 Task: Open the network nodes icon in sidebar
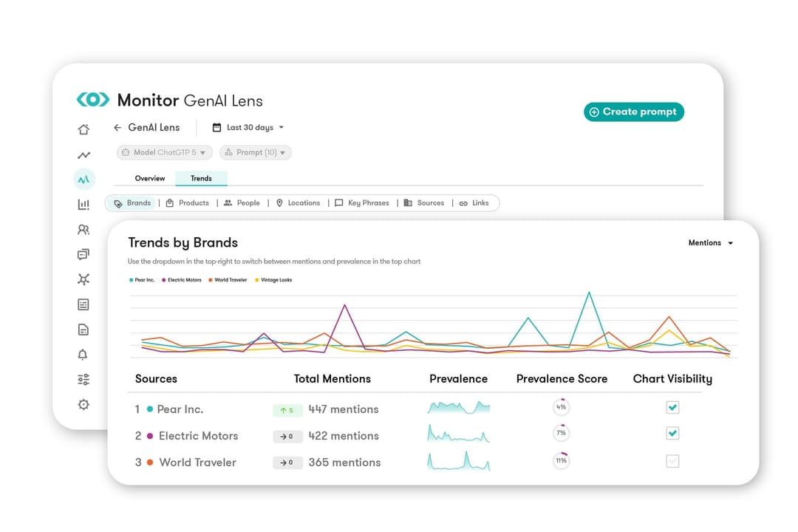83,279
